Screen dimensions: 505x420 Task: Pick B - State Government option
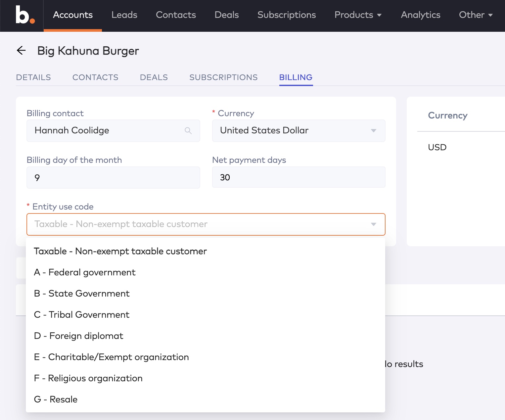pyautogui.click(x=206, y=294)
